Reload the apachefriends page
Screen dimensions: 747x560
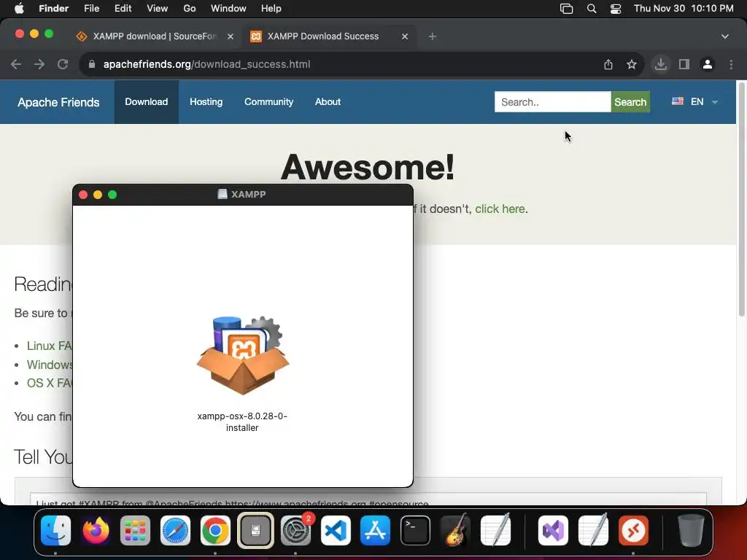click(63, 64)
